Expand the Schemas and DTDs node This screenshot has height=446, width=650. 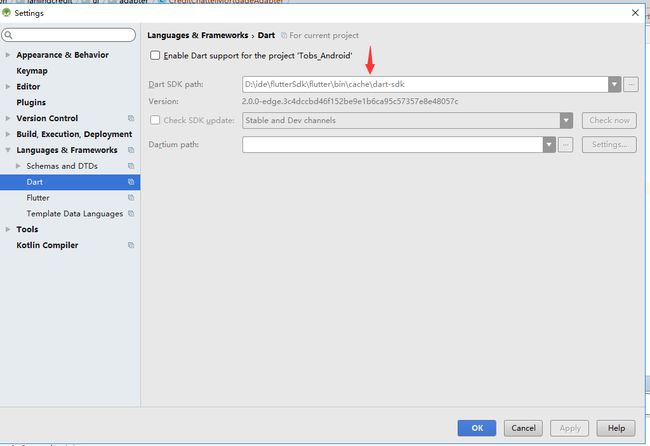[x=18, y=166]
